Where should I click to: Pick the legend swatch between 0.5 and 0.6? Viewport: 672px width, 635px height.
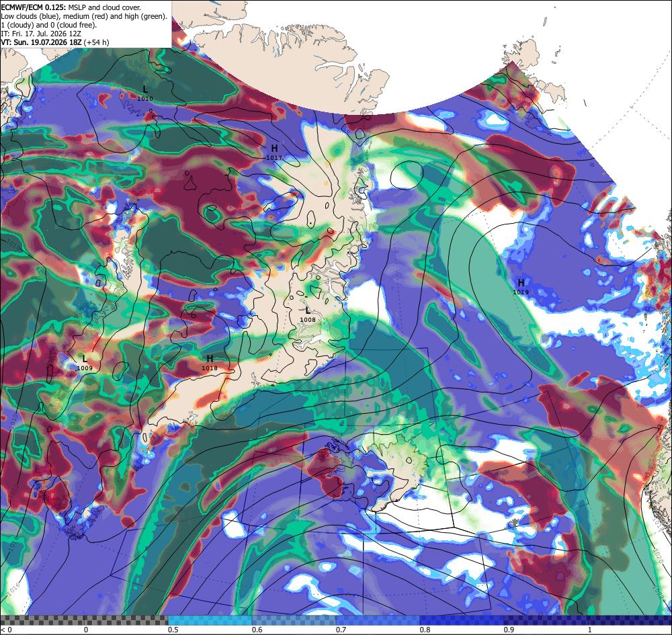(210, 620)
